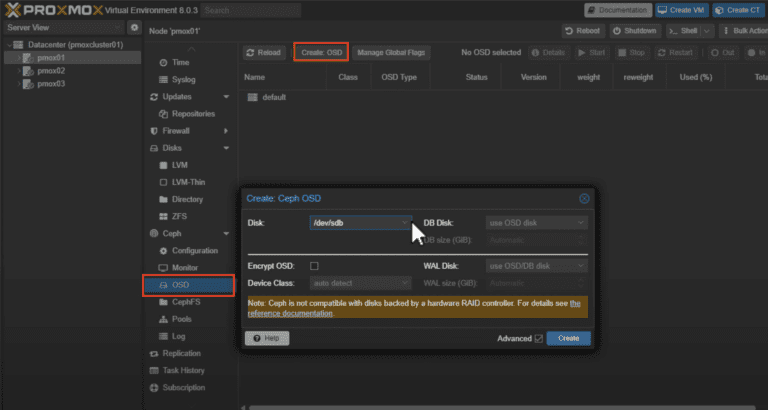Click the Create button in dialog
This screenshot has height=410, width=768.
pyautogui.click(x=569, y=338)
